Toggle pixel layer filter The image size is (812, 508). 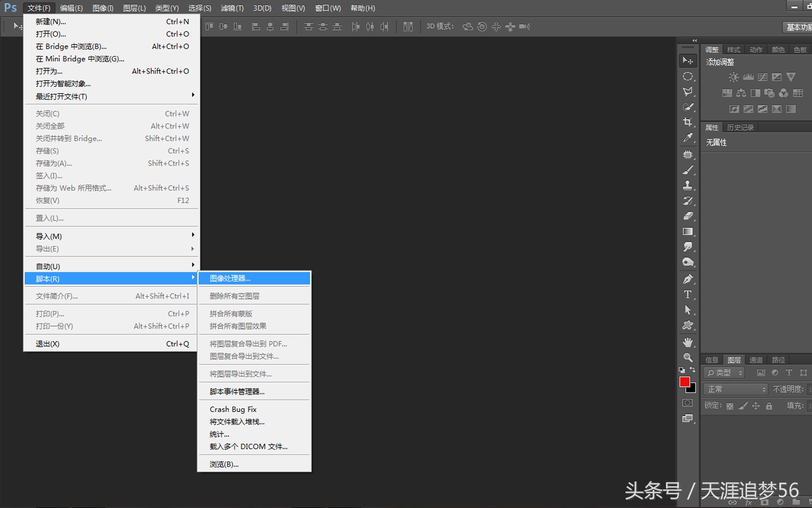click(761, 373)
